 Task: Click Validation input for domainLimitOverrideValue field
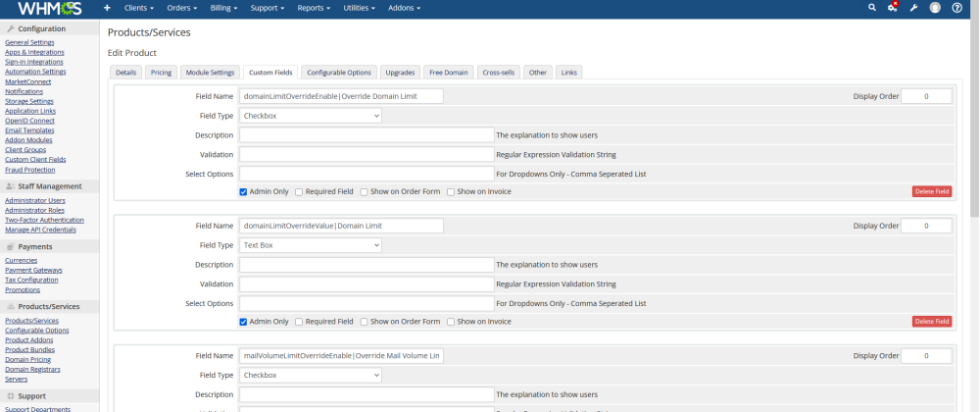tap(367, 284)
